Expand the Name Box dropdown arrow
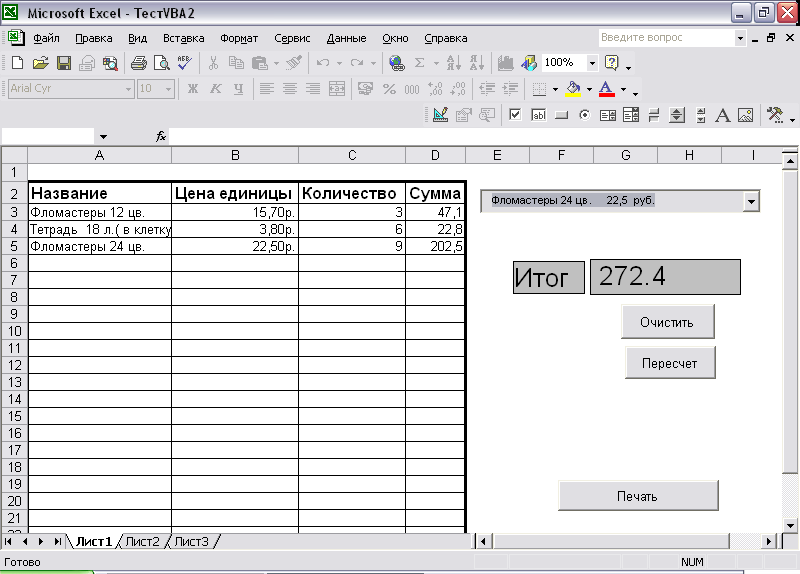Viewport: 800px width, 574px height. [104, 137]
